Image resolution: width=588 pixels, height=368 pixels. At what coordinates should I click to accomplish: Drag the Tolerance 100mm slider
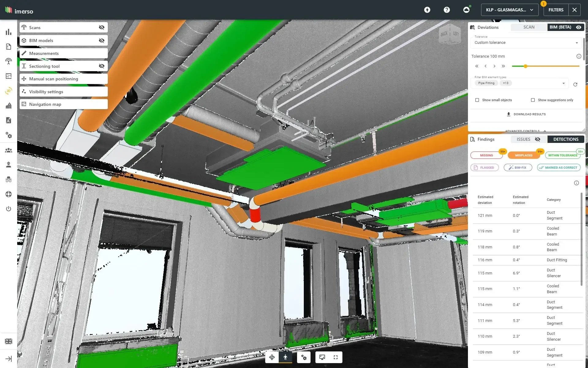525,66
